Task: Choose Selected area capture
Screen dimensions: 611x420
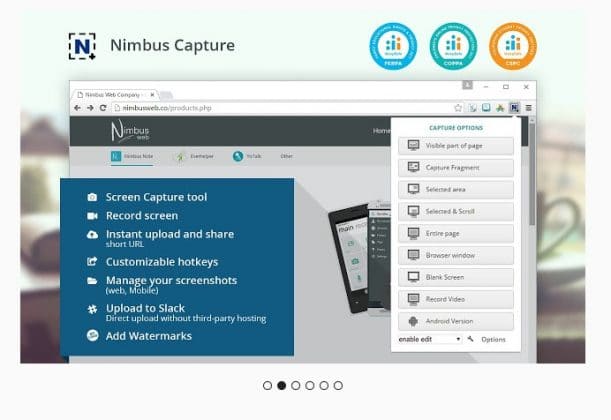Action: coord(456,189)
